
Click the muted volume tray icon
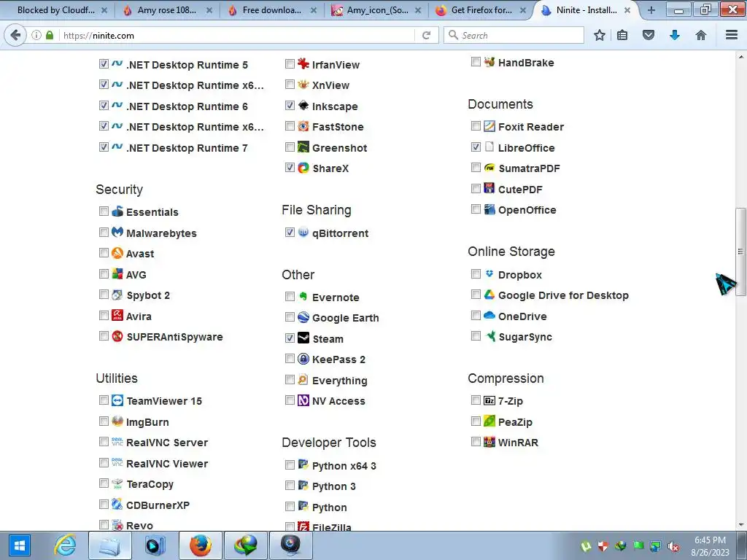click(x=673, y=546)
